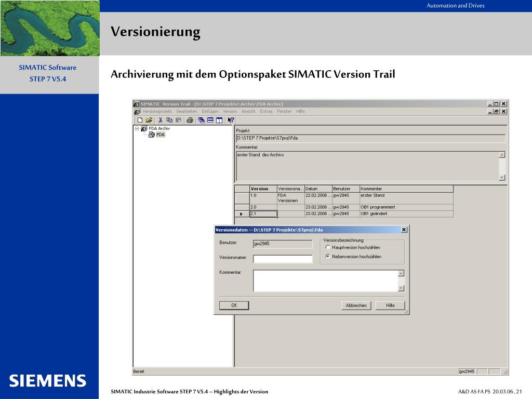Screen dimensions: 532x399
Task: Click the Hilfe button in the dialog
Action: pyautogui.click(x=390, y=305)
